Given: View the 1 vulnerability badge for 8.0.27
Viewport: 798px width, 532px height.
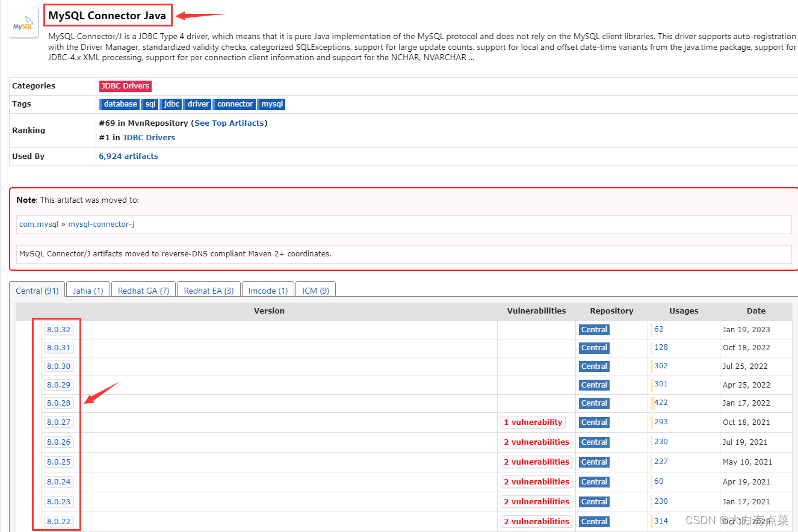Looking at the screenshot, I should click(x=533, y=422).
